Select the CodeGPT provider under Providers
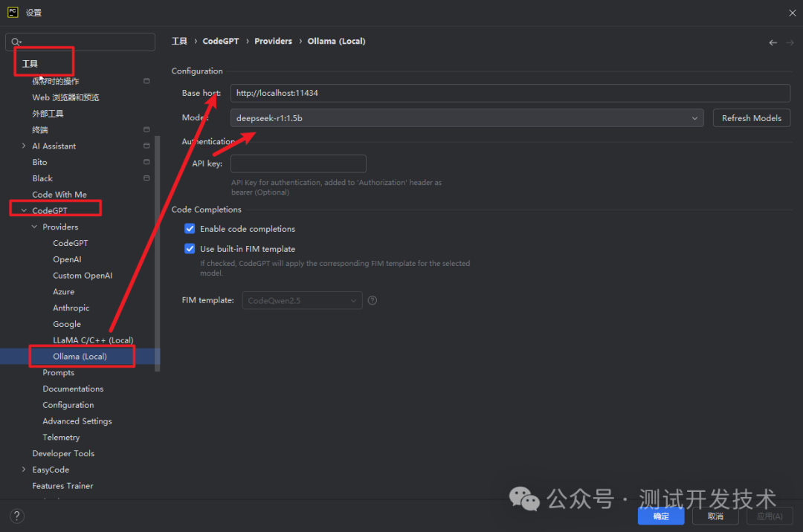 coord(71,243)
